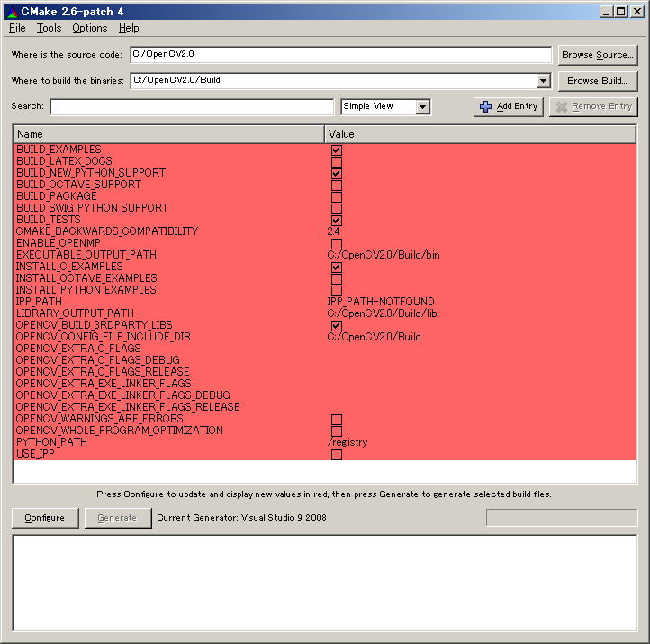Image resolution: width=650 pixels, height=644 pixels.
Task: Select OPENCV_EXTRA_C_FLAGS_RELEASE entry
Action: [x=103, y=372]
